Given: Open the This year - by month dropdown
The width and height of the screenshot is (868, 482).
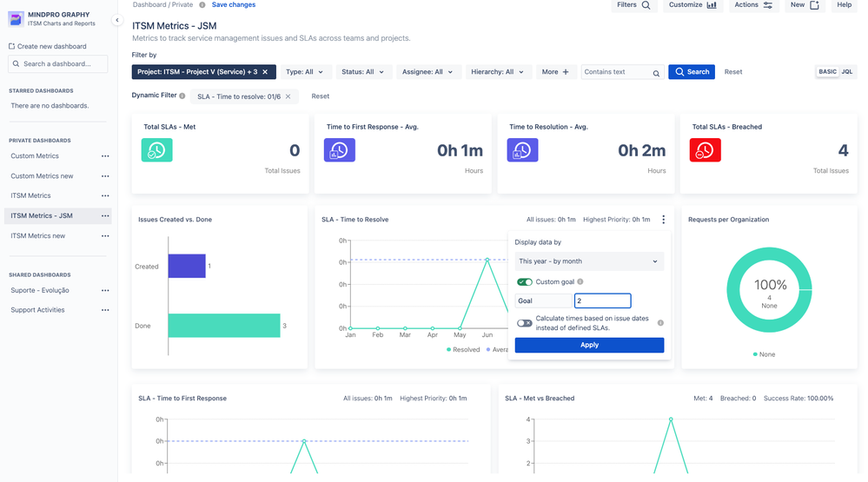Looking at the screenshot, I should coord(589,261).
